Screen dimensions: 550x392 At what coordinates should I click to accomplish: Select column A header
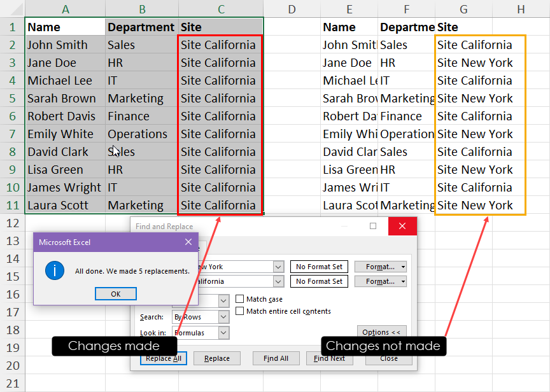click(65, 9)
